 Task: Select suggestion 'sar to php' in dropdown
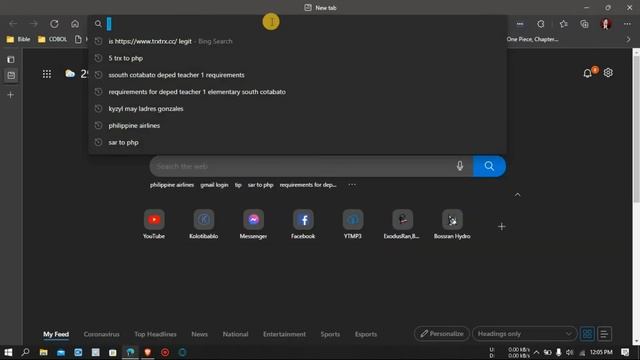[298, 142]
